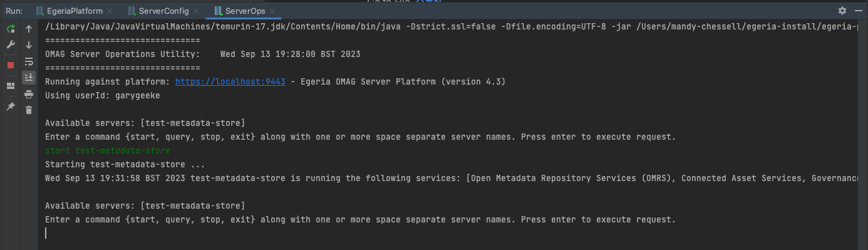Image resolution: width=868 pixels, height=250 pixels.
Task: Click the java command path line
Action: (x=451, y=27)
